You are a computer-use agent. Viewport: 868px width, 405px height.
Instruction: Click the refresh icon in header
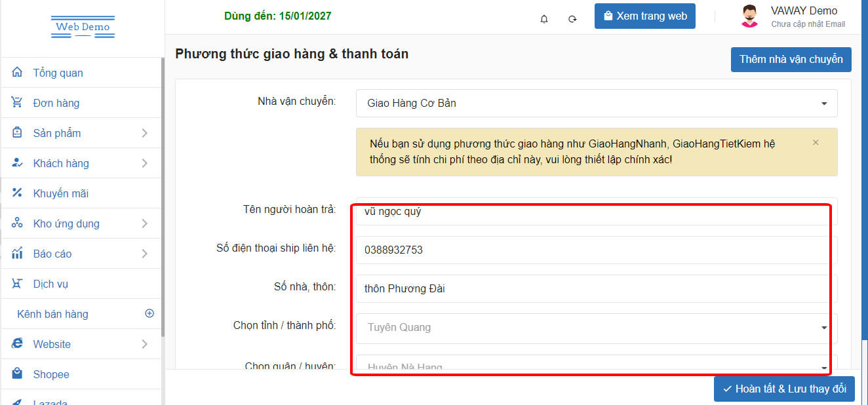click(572, 19)
